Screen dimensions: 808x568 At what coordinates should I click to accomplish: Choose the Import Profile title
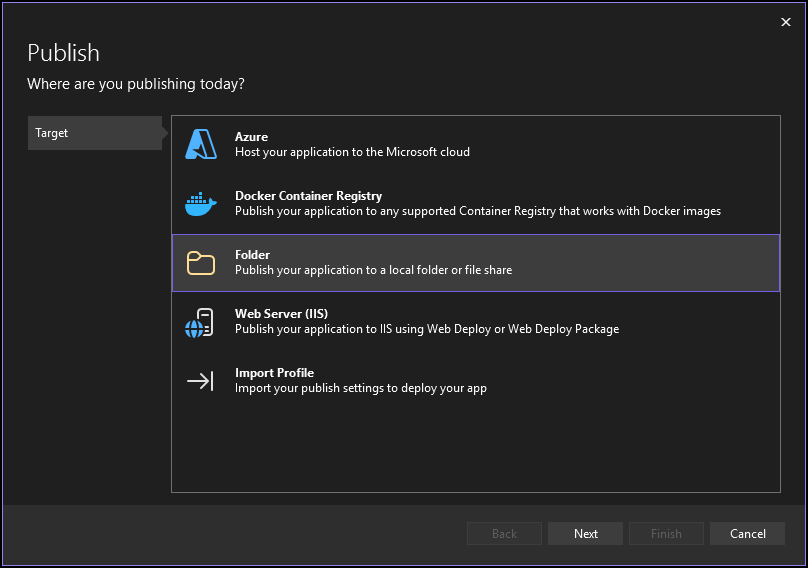click(274, 373)
